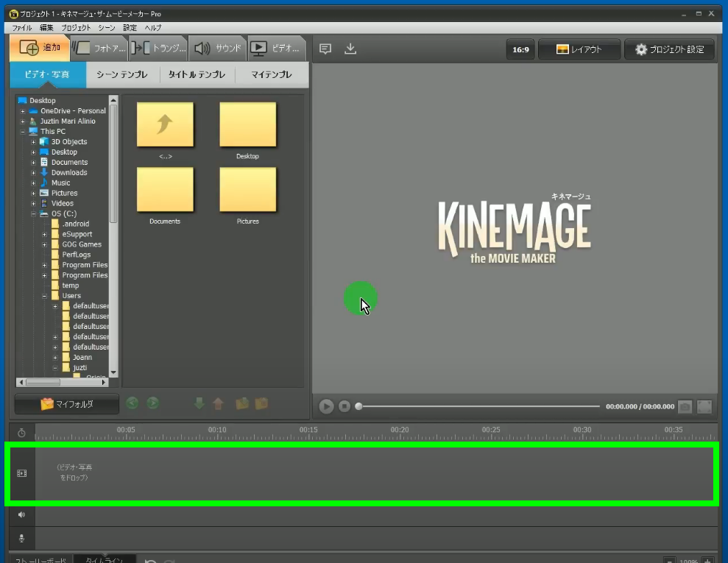Expand the OneDrive - Personal tree node
Viewport: 728px width, 563px height.
point(23,111)
